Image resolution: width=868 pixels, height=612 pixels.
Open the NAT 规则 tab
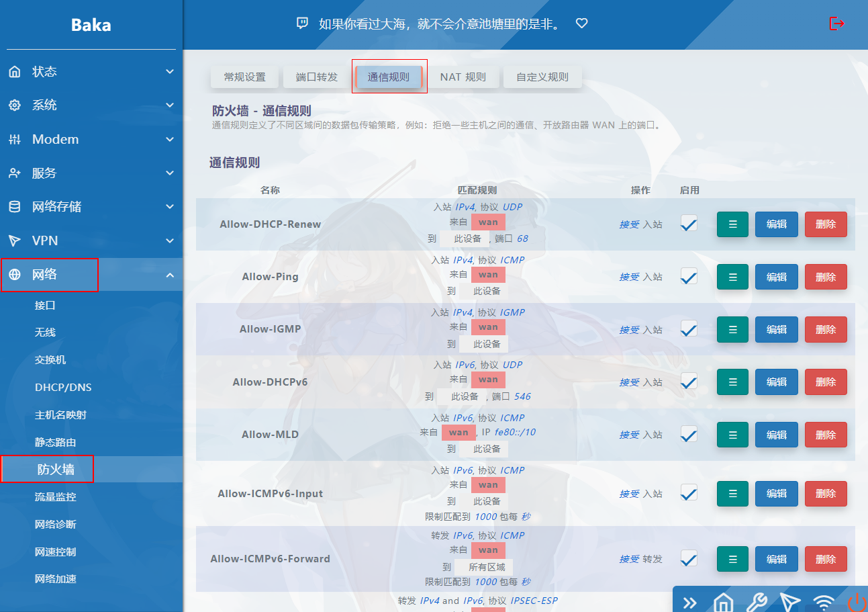tap(463, 77)
